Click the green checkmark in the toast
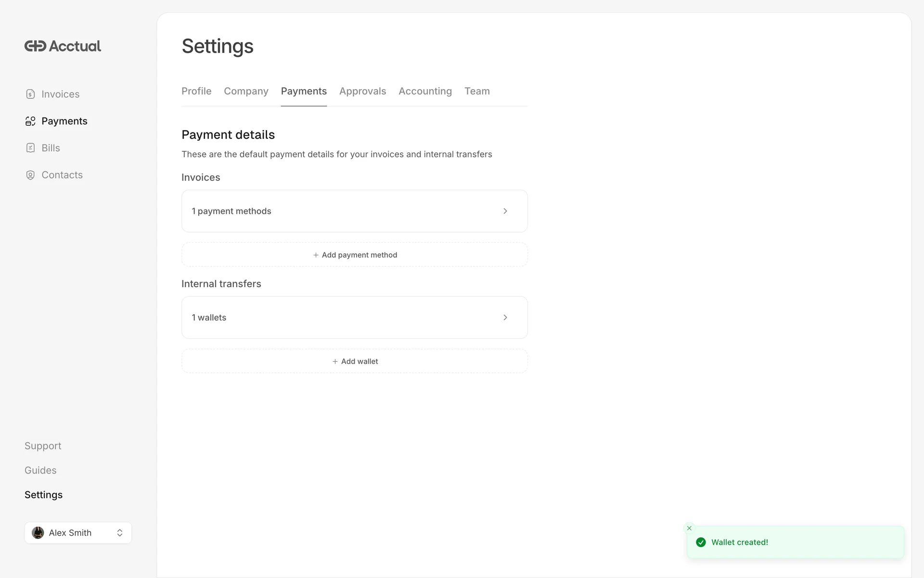The image size is (924, 578). 701,542
